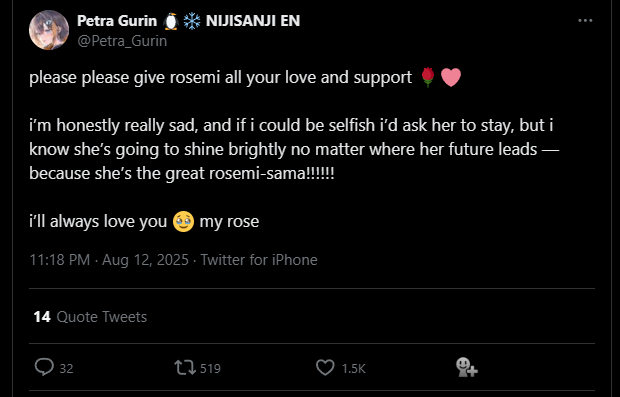Screen dimensions: 620x397
Task: Click the NIJISANJI EN text in the header
Action: coord(253,21)
